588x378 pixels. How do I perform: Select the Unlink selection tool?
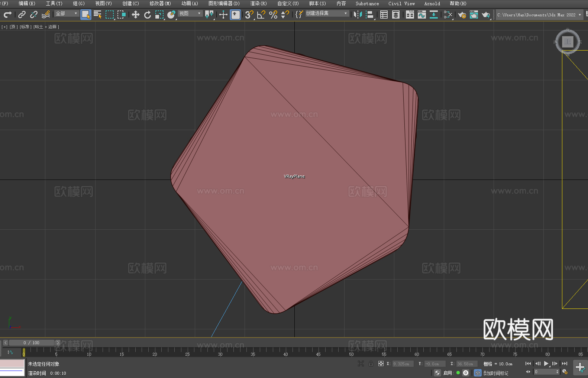[x=33, y=14]
